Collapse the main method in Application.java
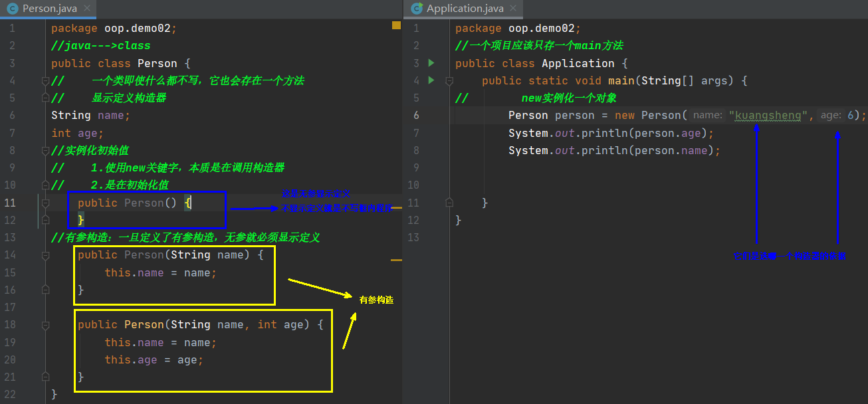Image resolution: width=868 pixels, height=404 pixels. click(x=449, y=80)
